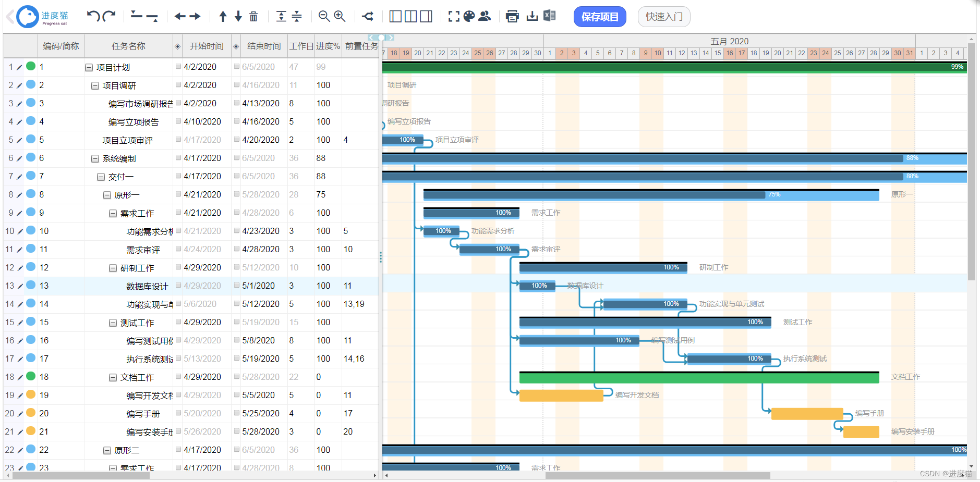980x482 pixels.
Task: Zoom in the Gantt timeline
Action: click(x=340, y=17)
